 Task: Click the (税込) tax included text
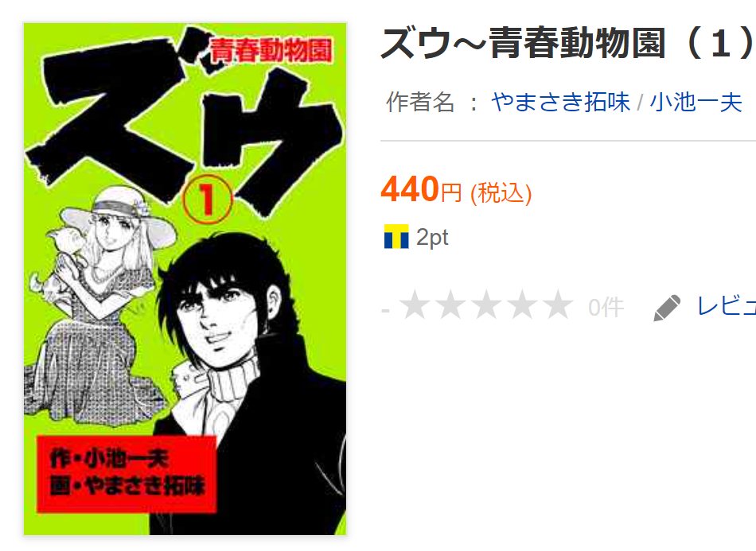coord(501,194)
